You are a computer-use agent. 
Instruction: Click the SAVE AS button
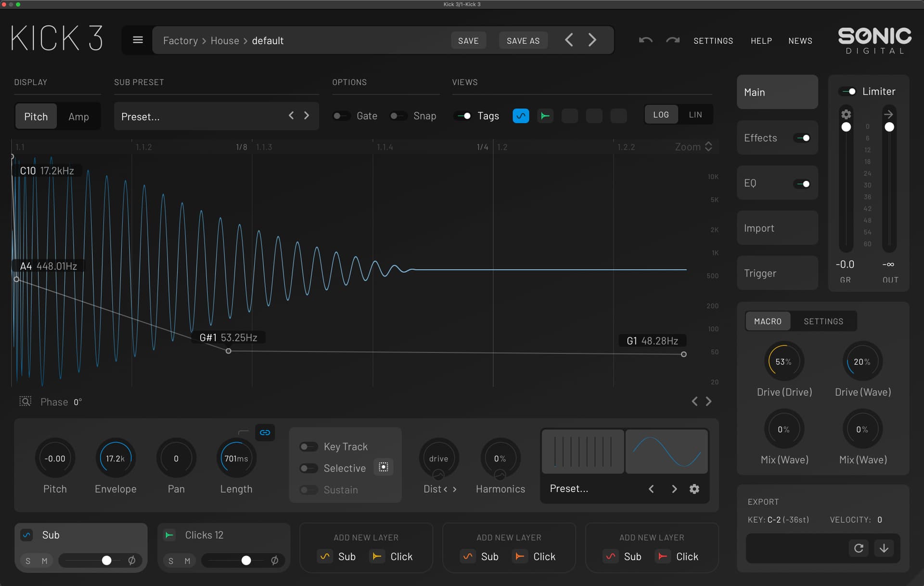click(x=523, y=41)
